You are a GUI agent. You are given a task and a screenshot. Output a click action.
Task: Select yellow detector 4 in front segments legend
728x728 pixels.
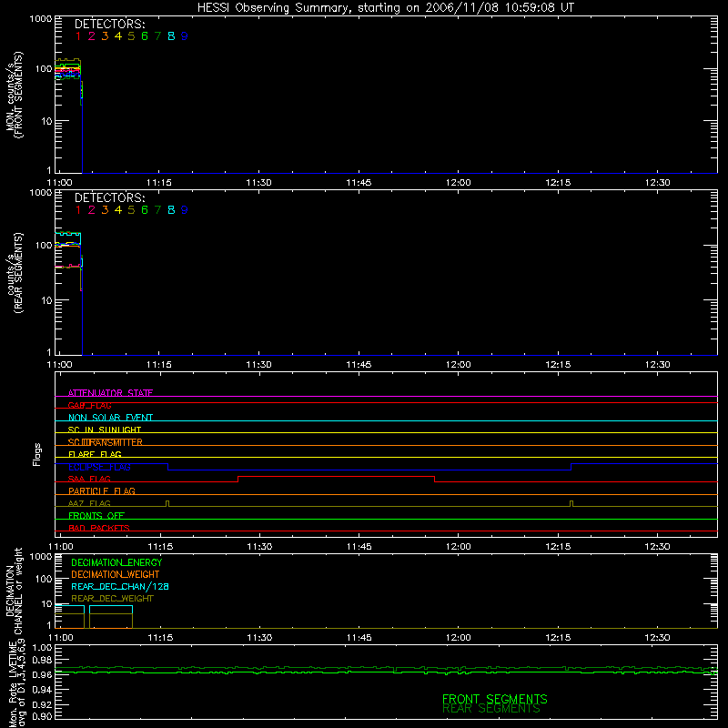pos(118,36)
